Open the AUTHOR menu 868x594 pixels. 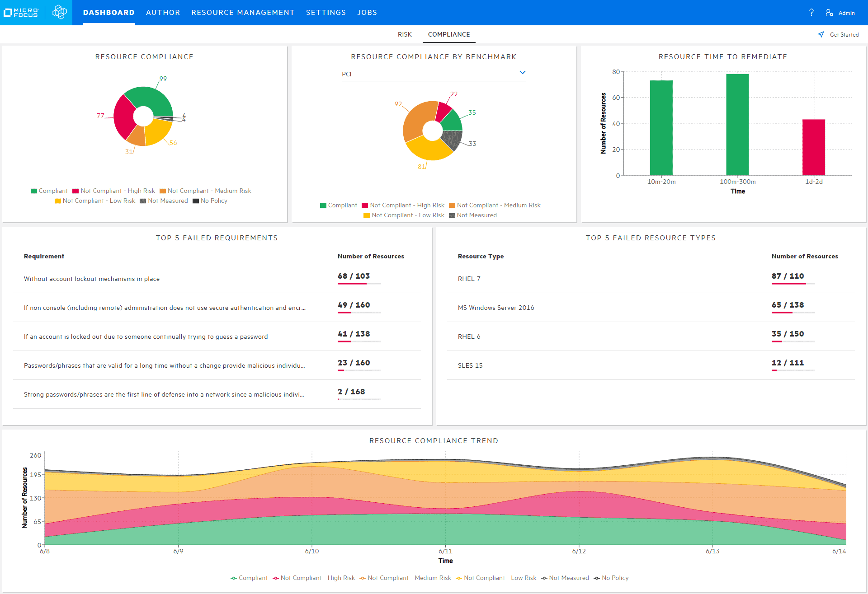point(163,12)
